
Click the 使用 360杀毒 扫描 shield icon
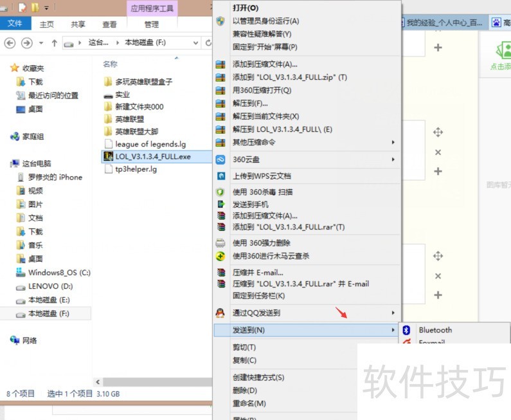(220, 192)
